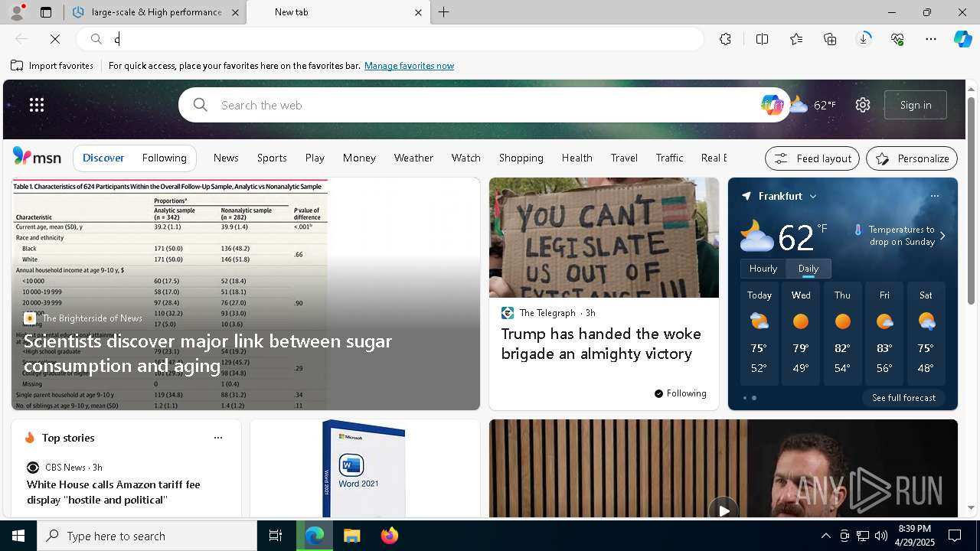Image resolution: width=980 pixels, height=551 pixels.
Task: Toggle Following for The Telegraph story
Action: [x=681, y=393]
